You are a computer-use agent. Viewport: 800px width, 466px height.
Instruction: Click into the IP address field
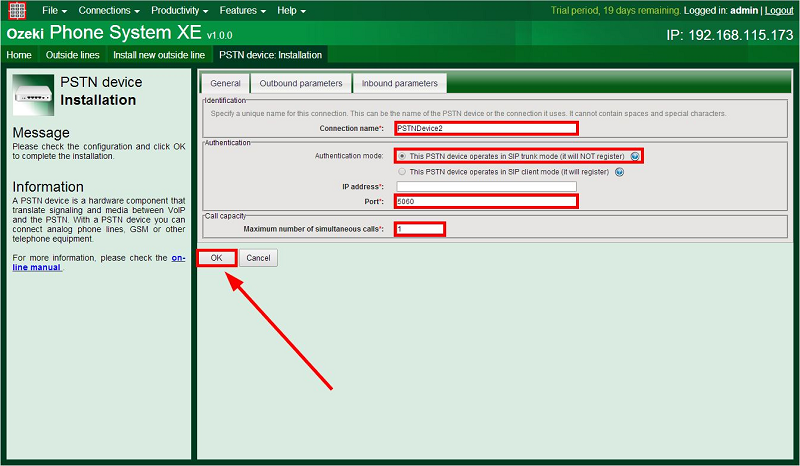pyautogui.click(x=486, y=186)
